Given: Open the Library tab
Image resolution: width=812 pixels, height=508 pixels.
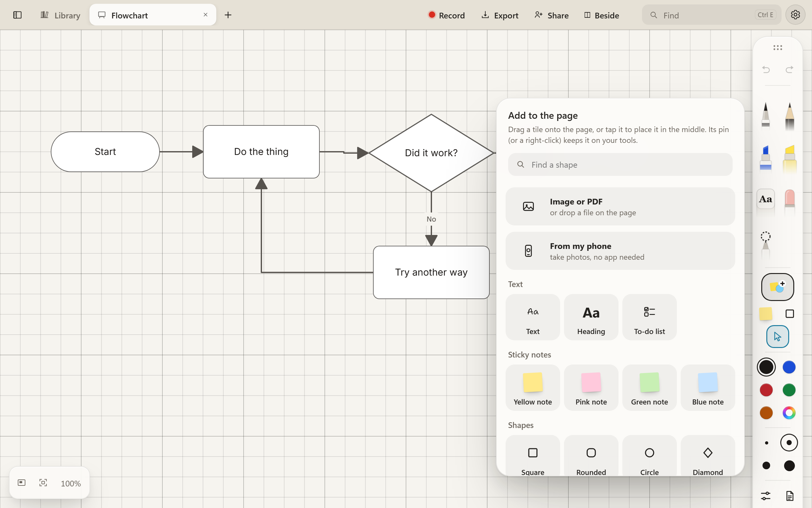Looking at the screenshot, I should 60,15.
